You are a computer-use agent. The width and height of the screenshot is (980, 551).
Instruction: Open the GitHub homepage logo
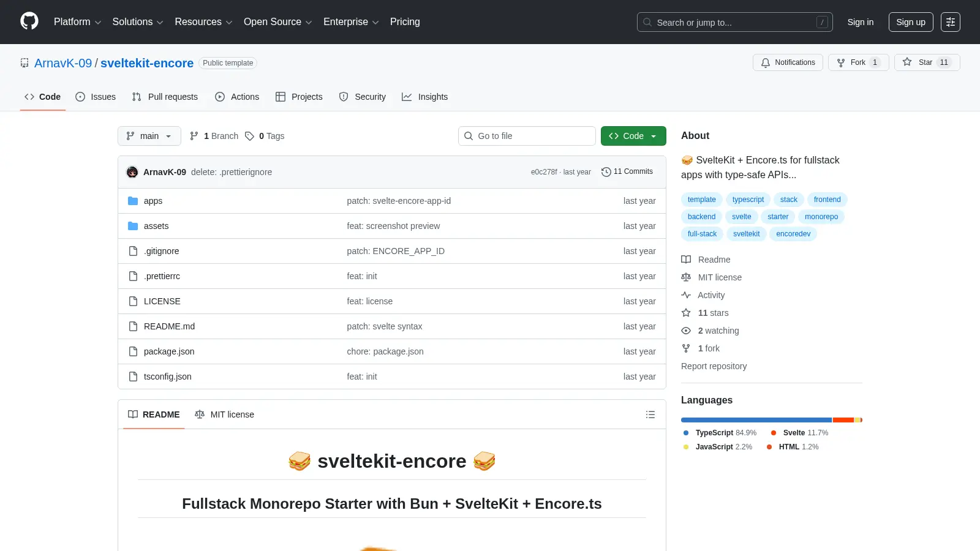coord(29,21)
